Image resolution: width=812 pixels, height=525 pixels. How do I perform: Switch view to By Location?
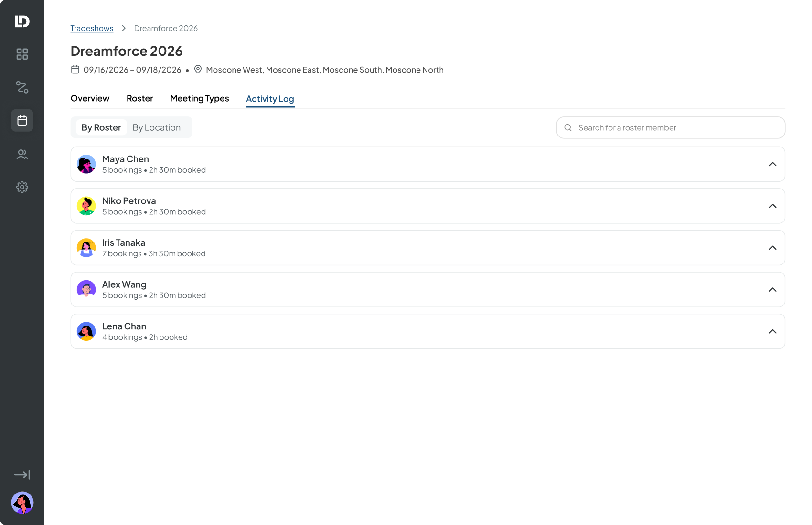[x=157, y=127]
